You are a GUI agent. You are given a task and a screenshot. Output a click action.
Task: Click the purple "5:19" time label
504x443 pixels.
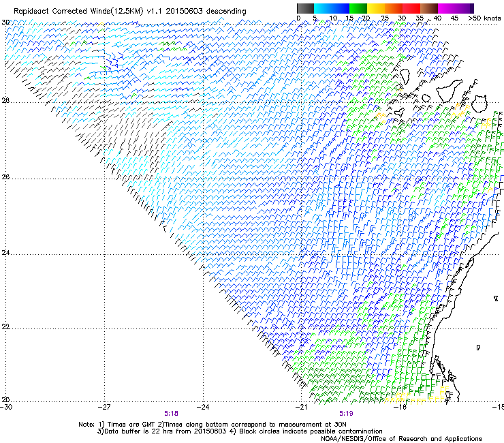346,414
